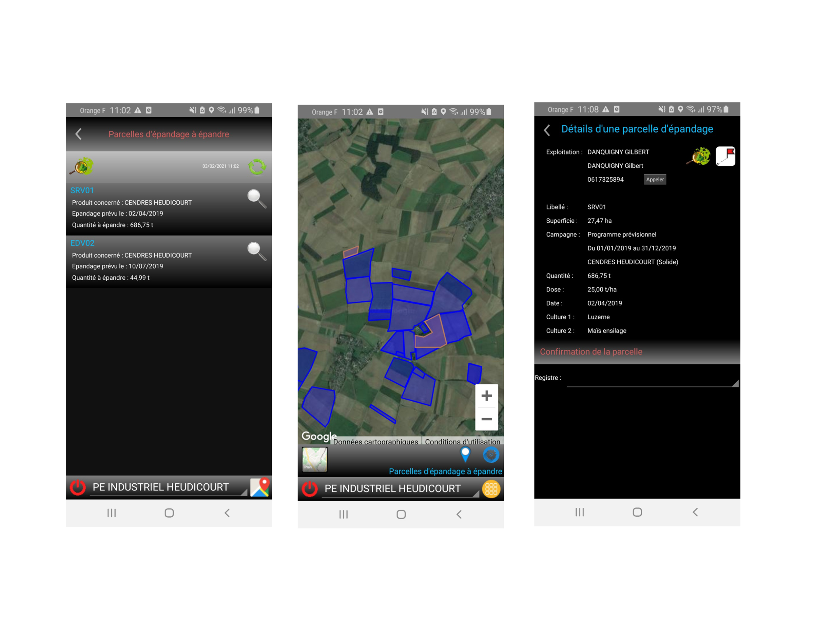Screen dimensions: 814x644
Task: Open SRV01 details with magnifier icon
Action: pyautogui.click(x=256, y=198)
